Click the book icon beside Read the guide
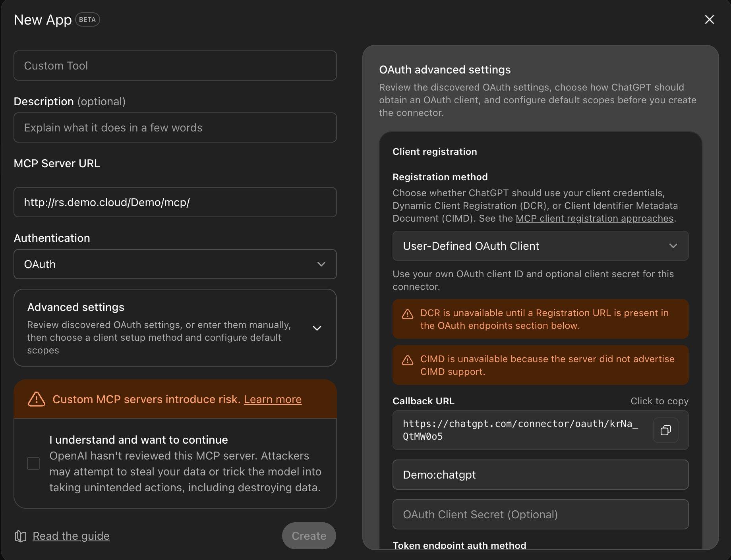This screenshot has width=731, height=560. coord(20,536)
